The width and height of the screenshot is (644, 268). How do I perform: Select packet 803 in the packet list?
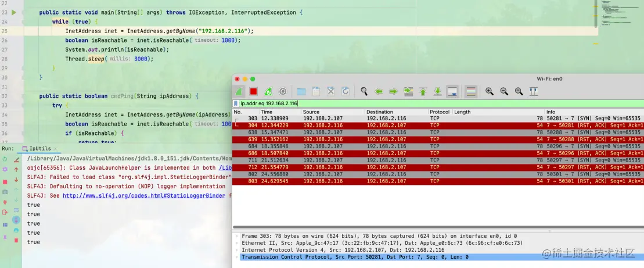[438, 181]
